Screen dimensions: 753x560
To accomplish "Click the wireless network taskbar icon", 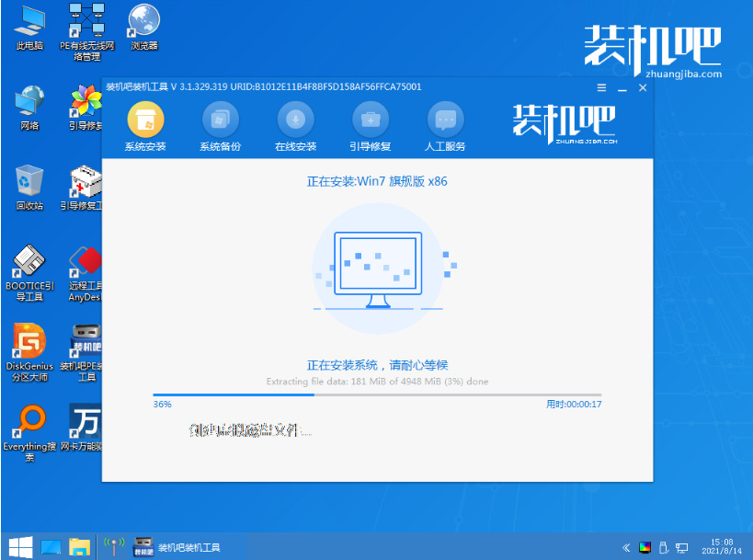I will click(114, 546).
